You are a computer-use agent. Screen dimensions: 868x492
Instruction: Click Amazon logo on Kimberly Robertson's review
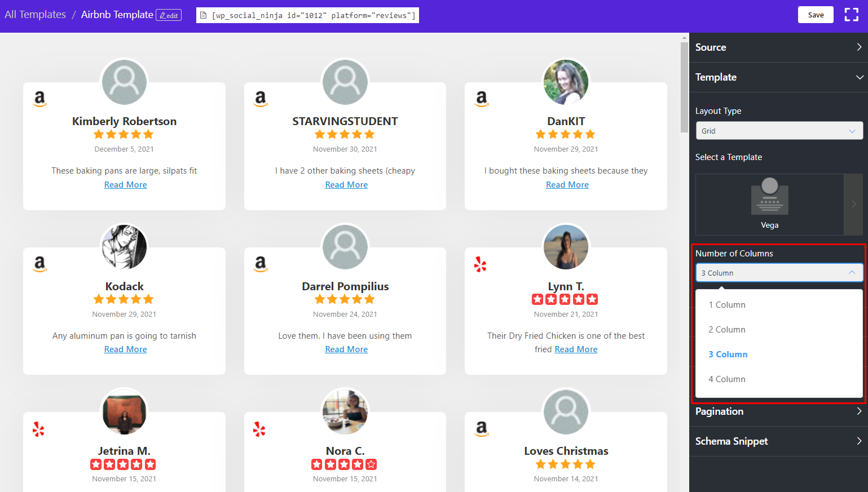(39, 99)
